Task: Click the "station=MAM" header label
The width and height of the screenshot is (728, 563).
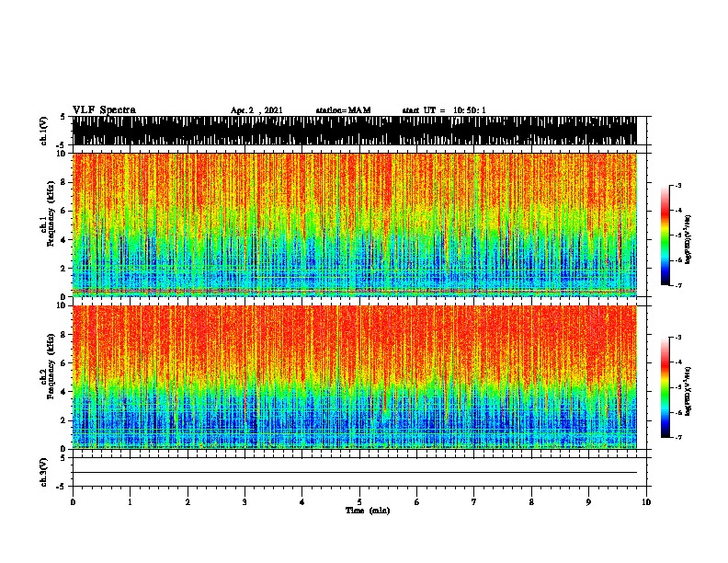Action: tap(343, 110)
